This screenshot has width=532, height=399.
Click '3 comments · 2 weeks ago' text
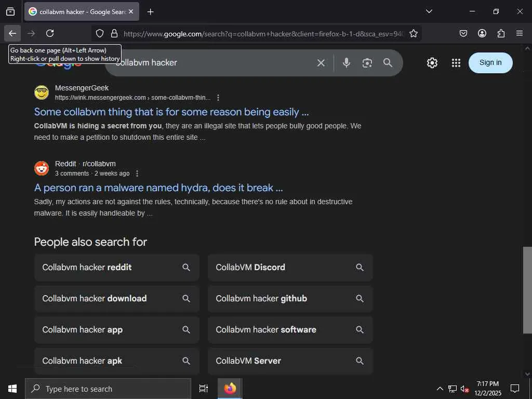pos(92,174)
